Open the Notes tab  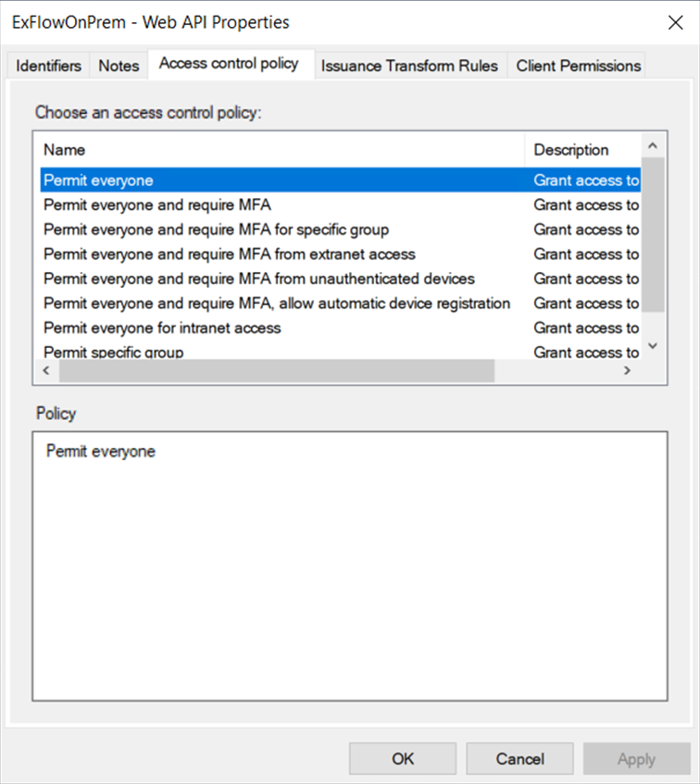point(119,66)
